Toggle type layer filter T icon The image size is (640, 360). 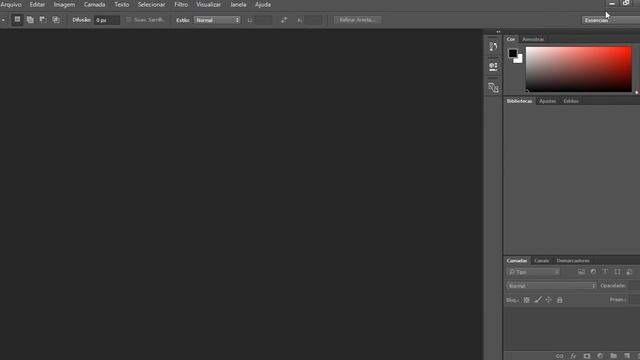coord(605,272)
